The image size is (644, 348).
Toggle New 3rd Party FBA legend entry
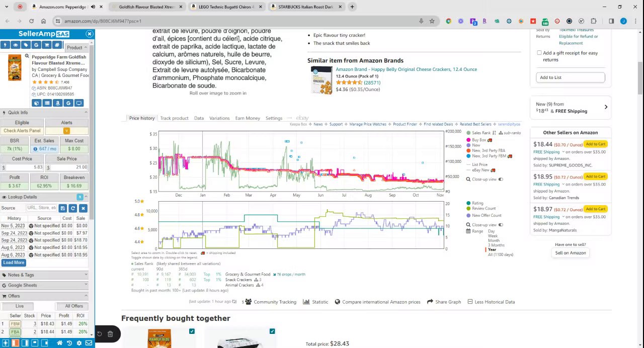pyautogui.click(x=486, y=150)
